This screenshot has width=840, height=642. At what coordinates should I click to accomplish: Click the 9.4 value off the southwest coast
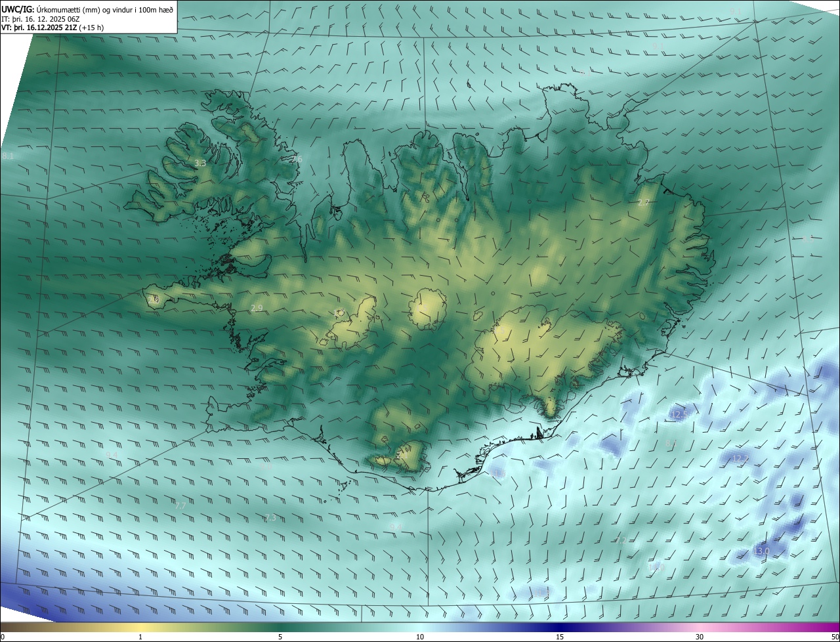coord(112,455)
